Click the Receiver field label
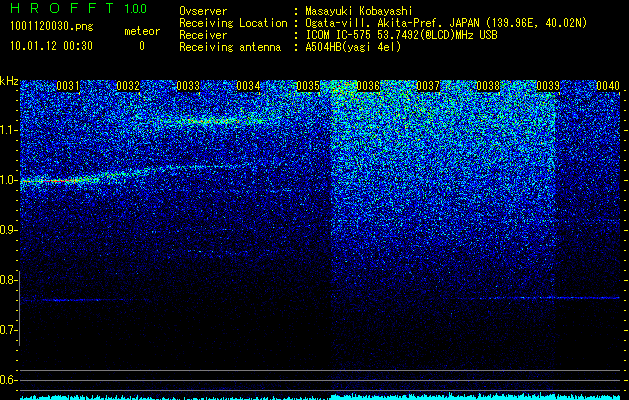Viewport: 629px width, 400px height. [203, 35]
